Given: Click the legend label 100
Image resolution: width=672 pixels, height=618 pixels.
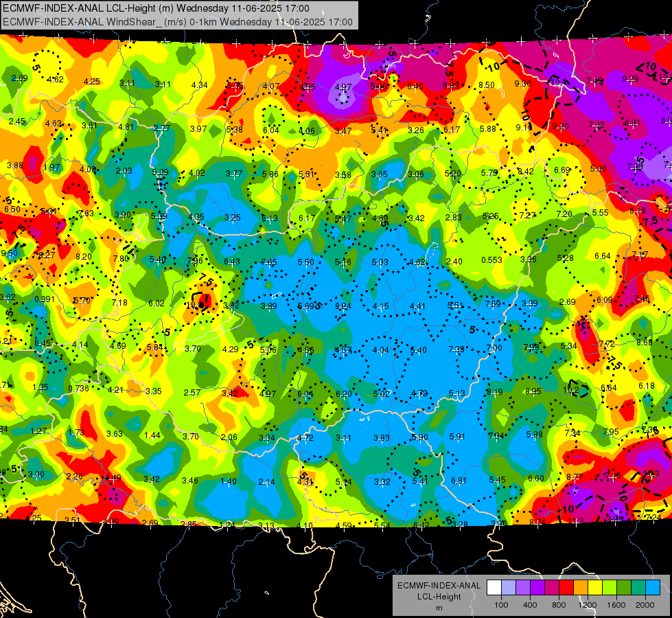Looking at the screenshot, I should coord(501,605).
